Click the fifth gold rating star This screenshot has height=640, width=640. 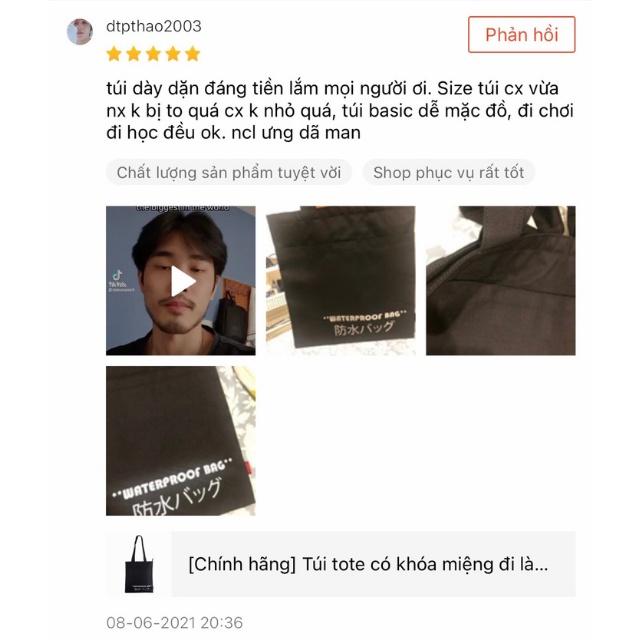pyautogui.click(x=193, y=54)
